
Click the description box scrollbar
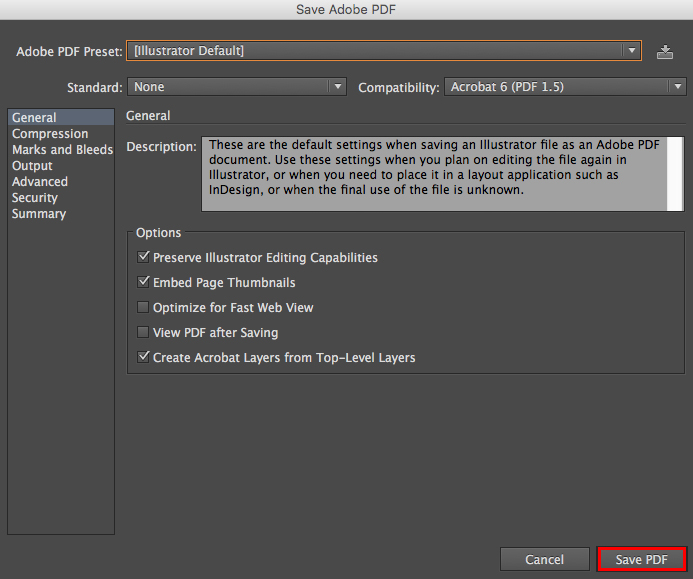676,173
